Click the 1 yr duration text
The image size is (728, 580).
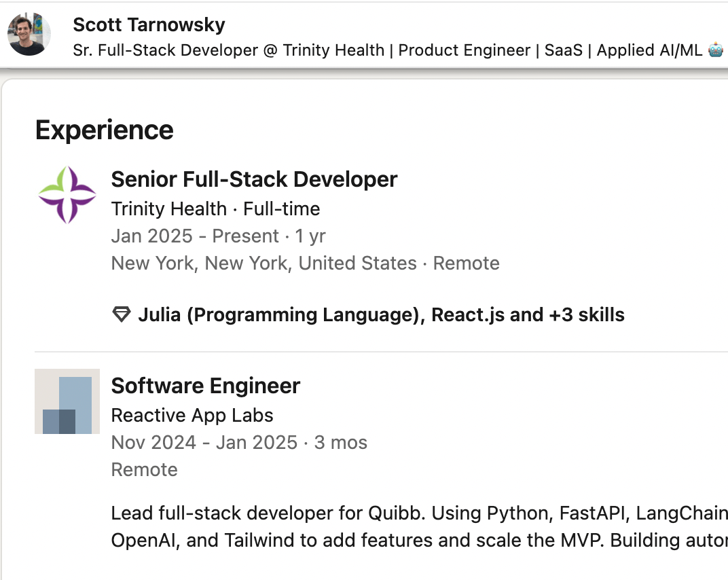310,236
